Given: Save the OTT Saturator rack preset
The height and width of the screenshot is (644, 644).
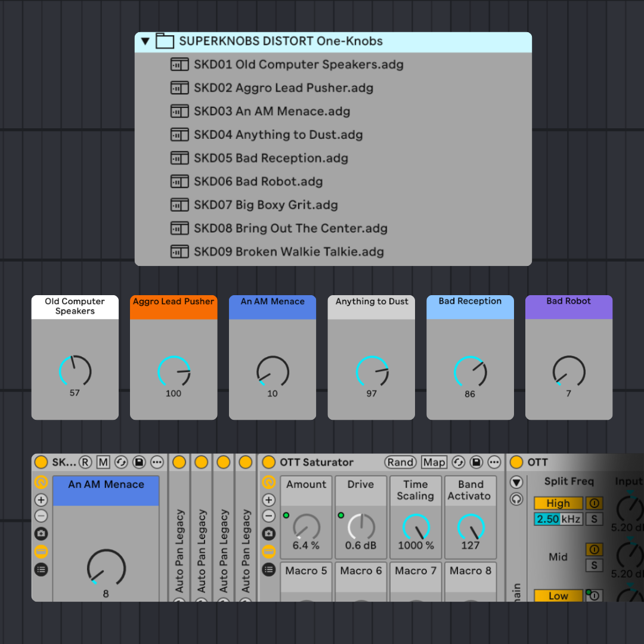Looking at the screenshot, I should click(476, 462).
